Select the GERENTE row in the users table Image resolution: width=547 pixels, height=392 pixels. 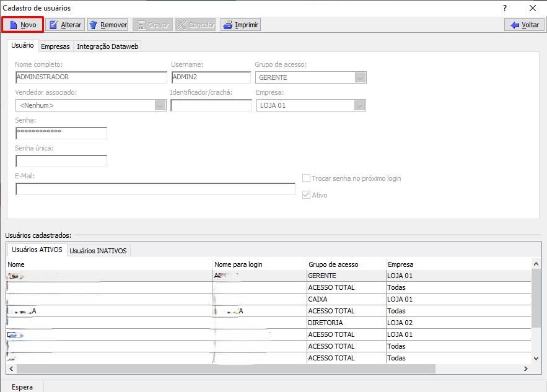(269, 276)
